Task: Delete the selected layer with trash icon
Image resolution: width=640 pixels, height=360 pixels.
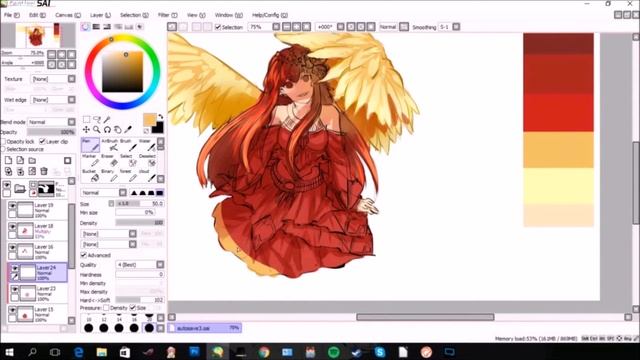Action: [x=44, y=171]
